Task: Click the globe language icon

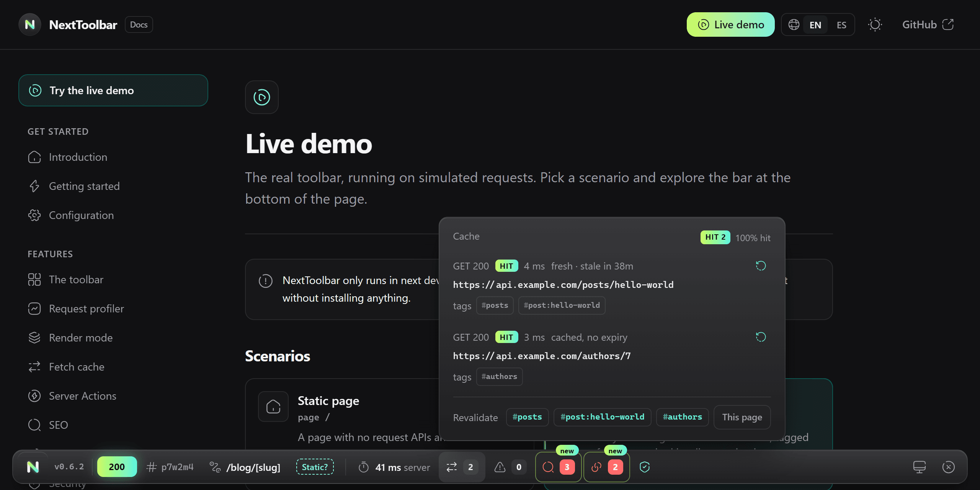Action: [x=794, y=25]
